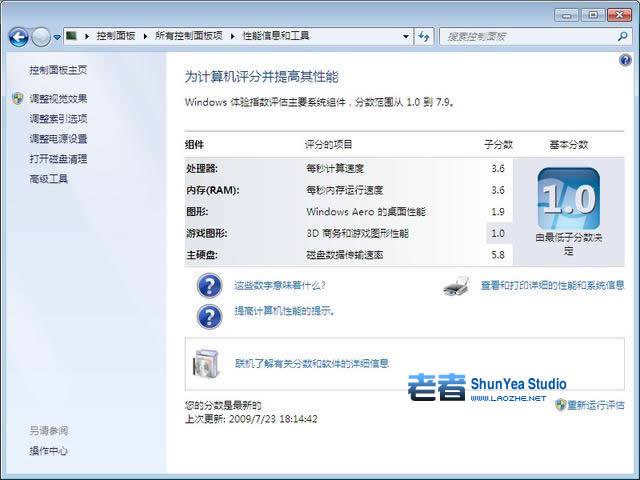Select 控制面板 in the breadcrumb
640x480 pixels.
pos(116,36)
